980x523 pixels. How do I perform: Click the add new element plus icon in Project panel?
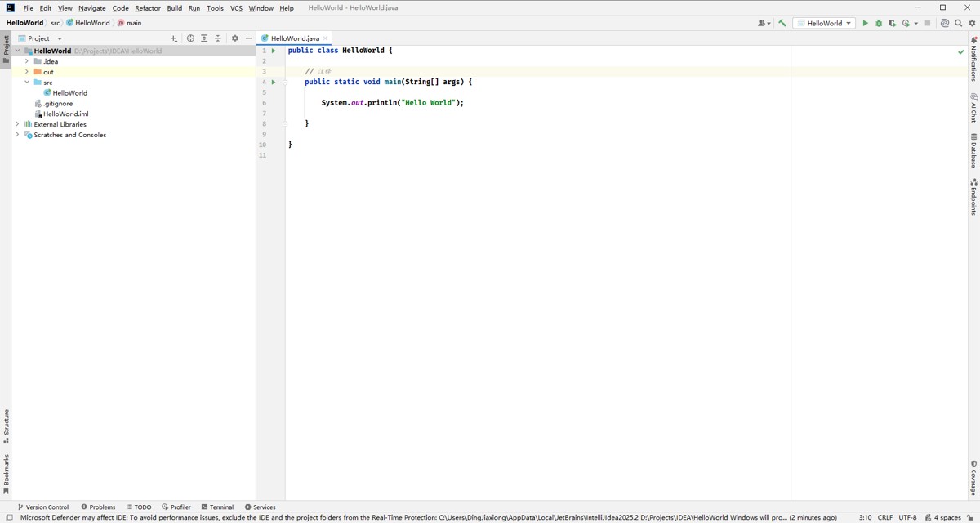click(174, 38)
